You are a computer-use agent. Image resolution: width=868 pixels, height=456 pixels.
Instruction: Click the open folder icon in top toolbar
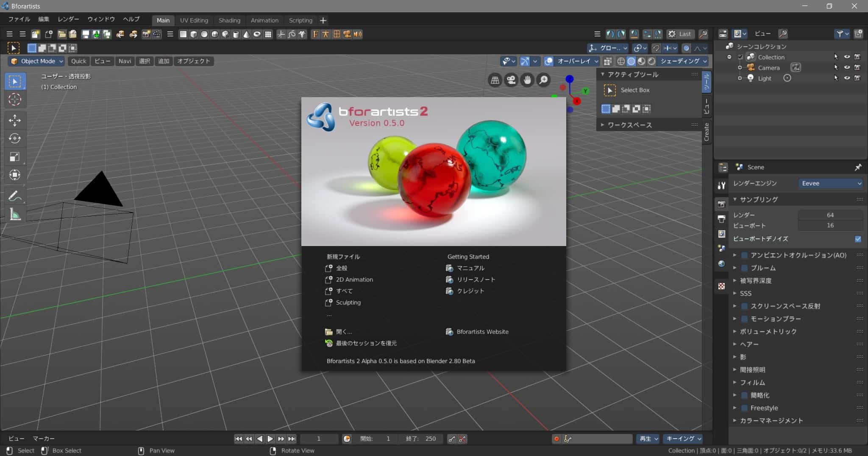pyautogui.click(x=62, y=34)
